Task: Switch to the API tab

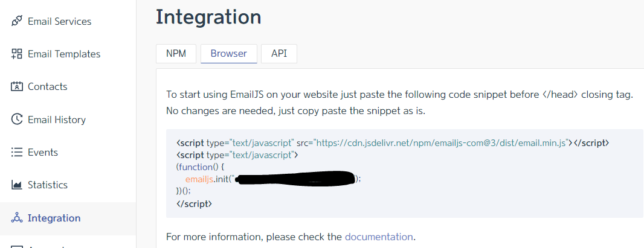Action: [279, 54]
